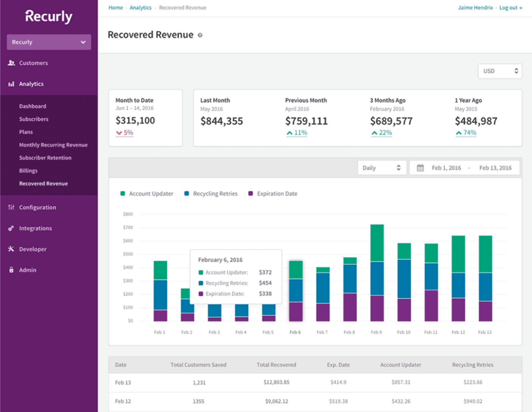Edit the Feb 1, 2016 start date
The height and width of the screenshot is (412, 532).
coord(446,168)
